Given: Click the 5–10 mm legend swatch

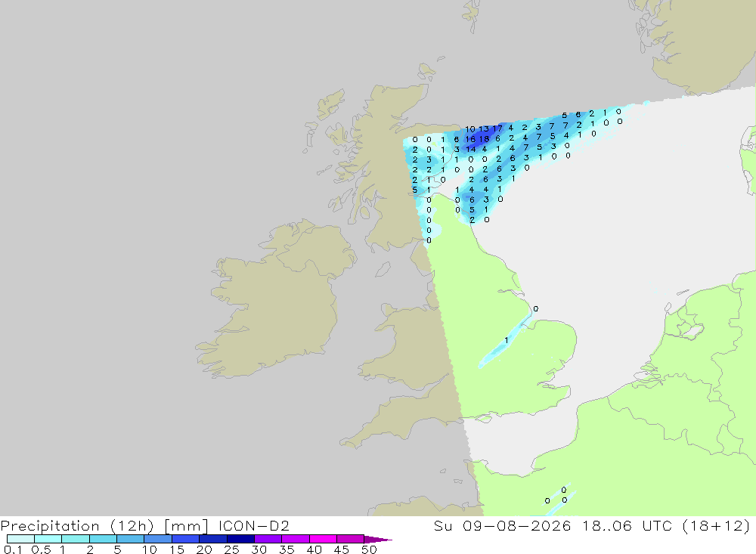Looking at the screenshot, I should [x=130, y=539].
